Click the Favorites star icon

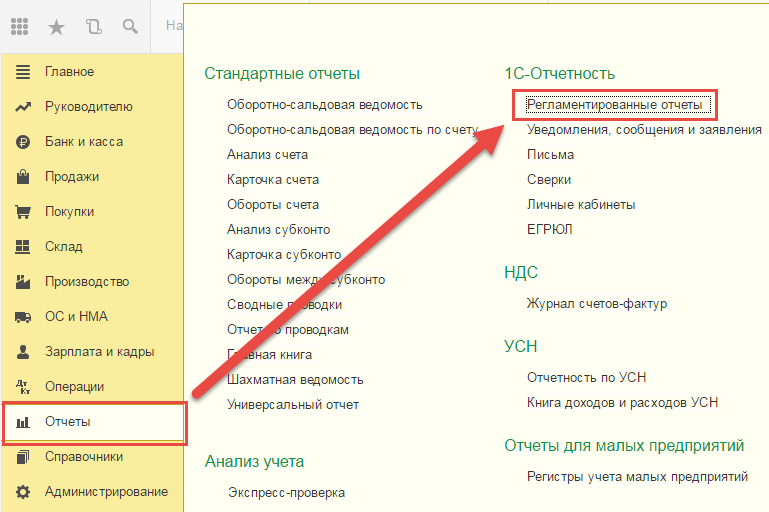56,27
